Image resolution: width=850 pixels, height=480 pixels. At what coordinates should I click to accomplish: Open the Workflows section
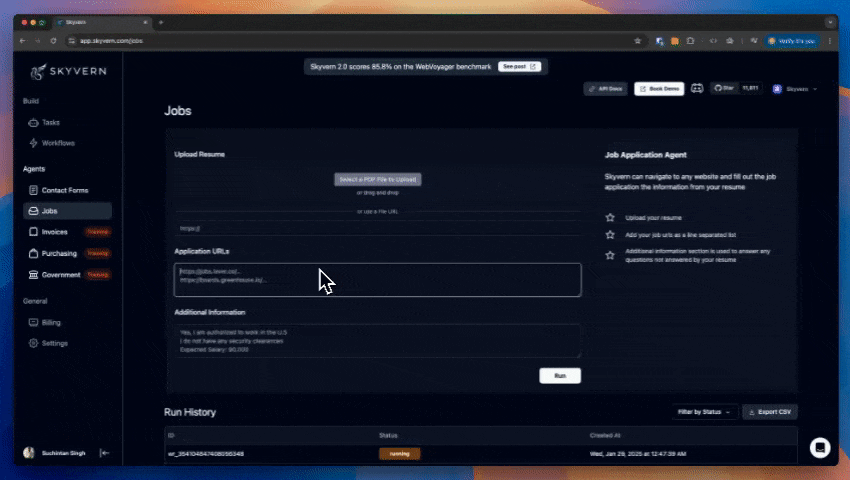click(57, 143)
